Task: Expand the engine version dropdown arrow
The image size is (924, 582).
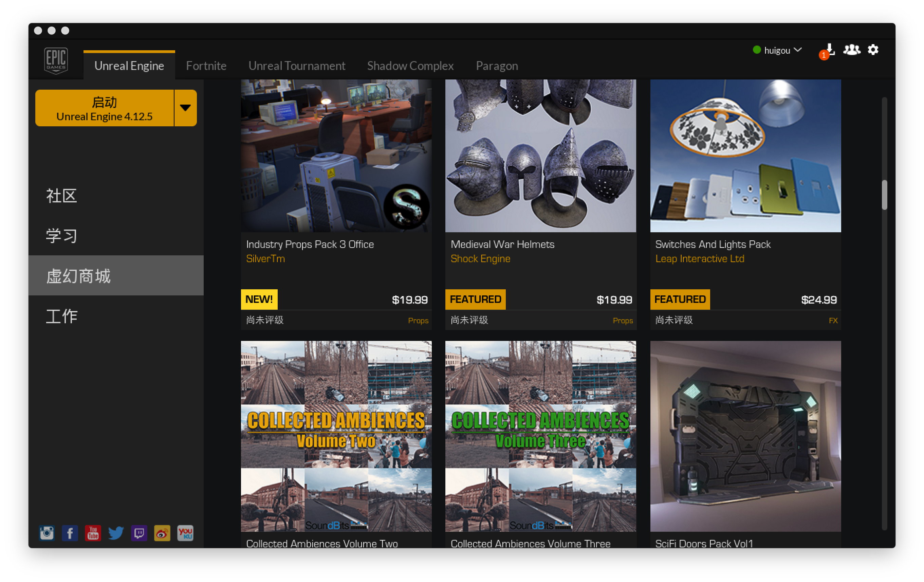Action: coord(185,108)
